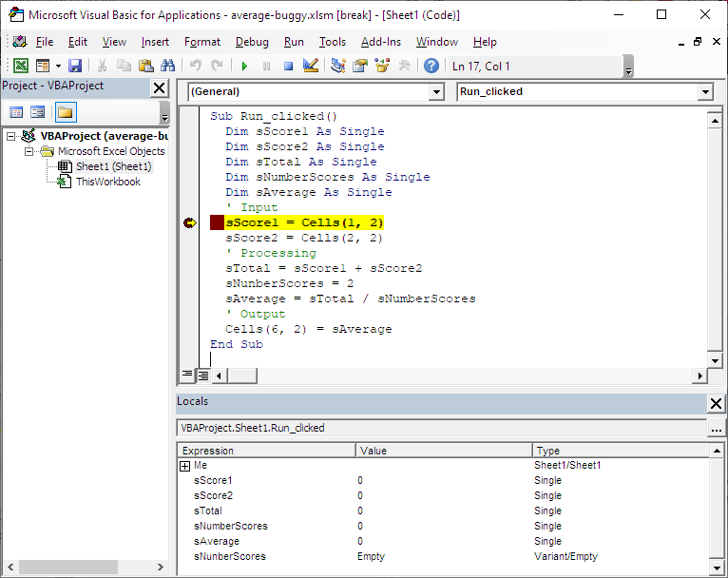Click the Cut scissors icon

tap(102, 66)
